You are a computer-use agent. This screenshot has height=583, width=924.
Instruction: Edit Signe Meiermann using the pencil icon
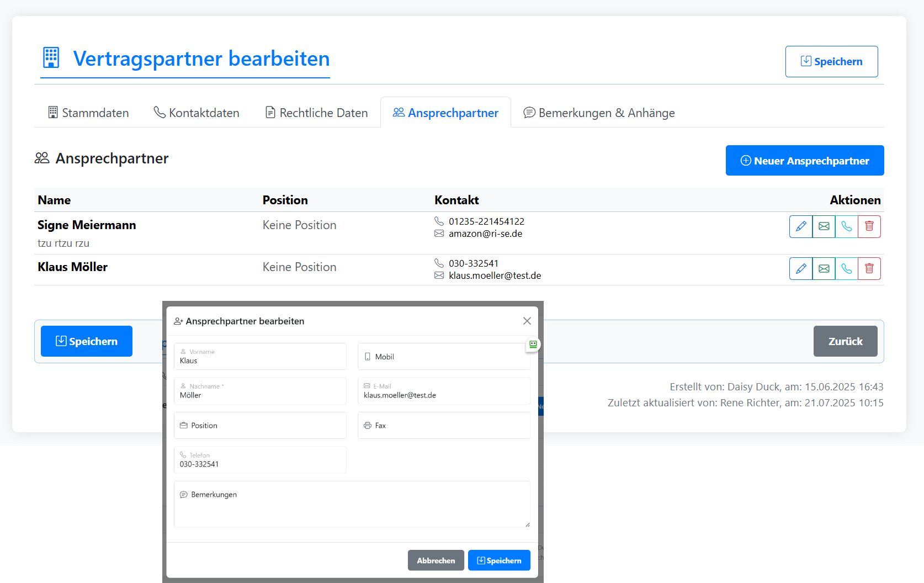click(x=800, y=226)
